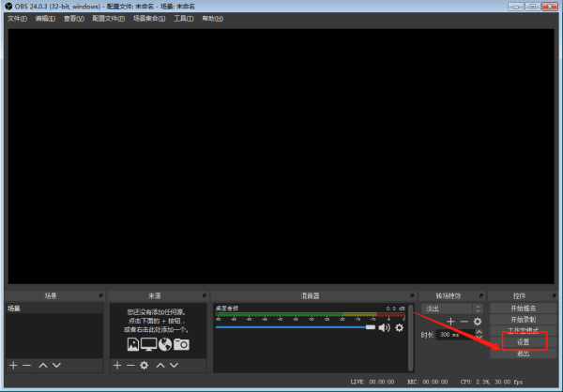
Task: Open the 编辑(E) menu
Action: (45, 19)
